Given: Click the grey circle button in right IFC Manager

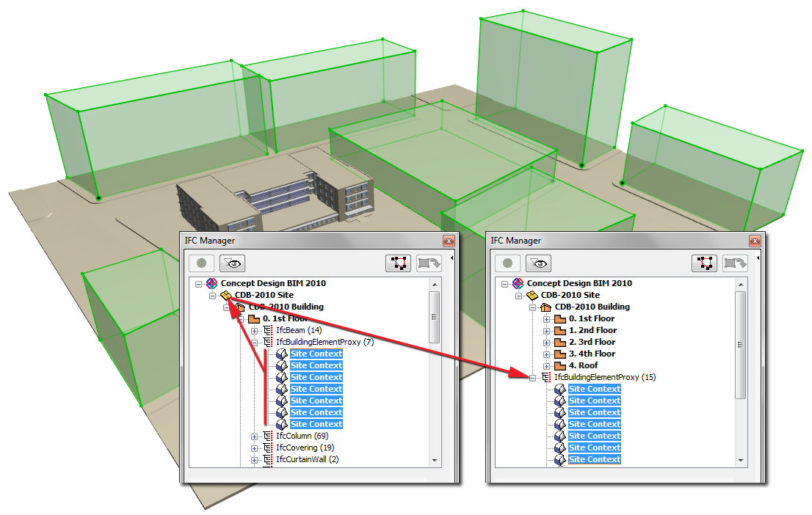Looking at the screenshot, I should click(507, 263).
